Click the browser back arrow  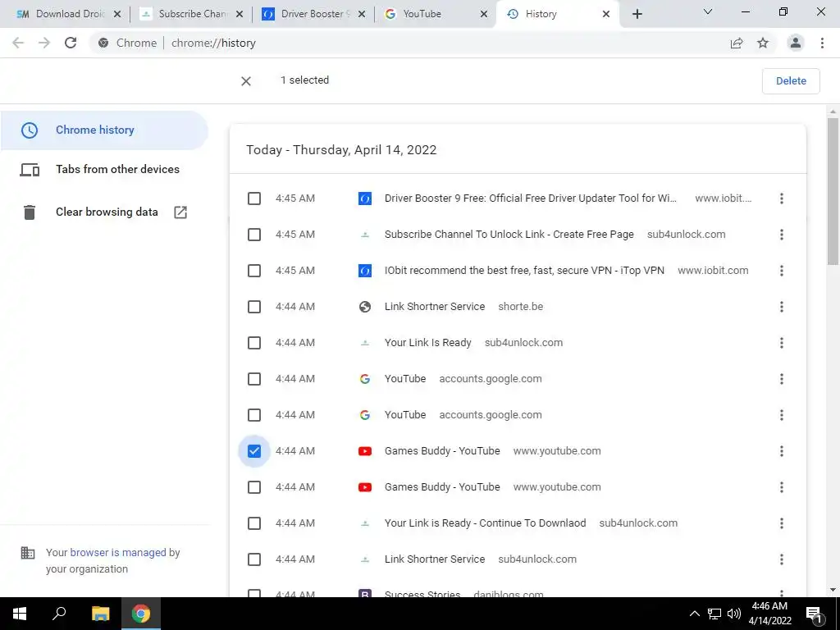(18, 43)
